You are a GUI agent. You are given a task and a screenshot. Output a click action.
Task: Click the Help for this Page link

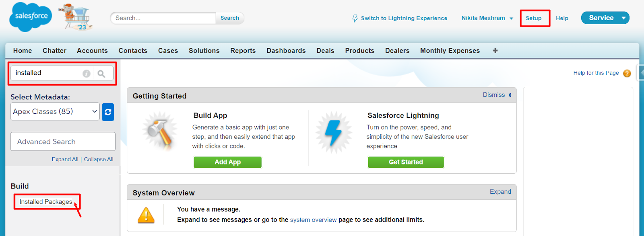coord(596,73)
